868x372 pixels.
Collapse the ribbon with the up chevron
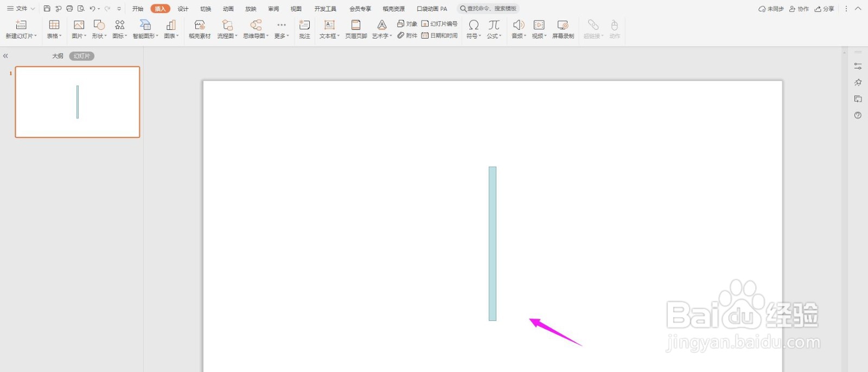coord(858,9)
